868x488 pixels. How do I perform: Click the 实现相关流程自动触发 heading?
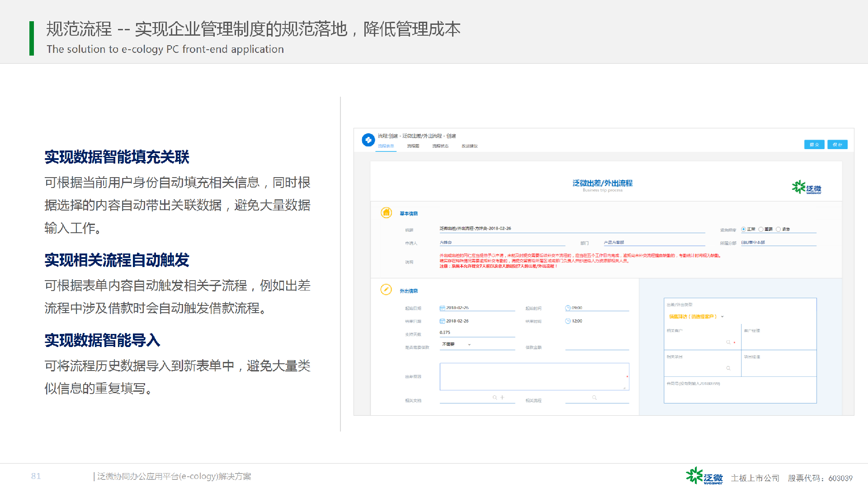pos(117,260)
